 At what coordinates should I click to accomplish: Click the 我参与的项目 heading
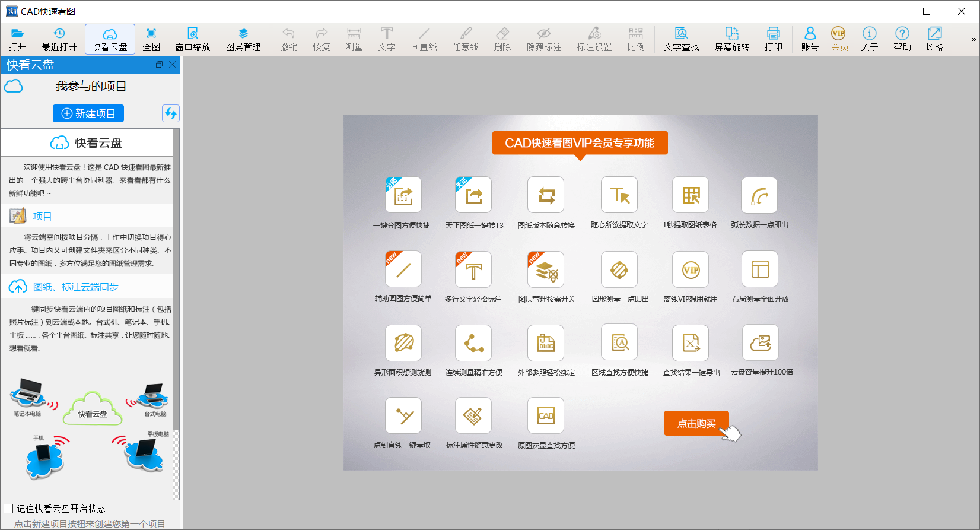coord(91,86)
